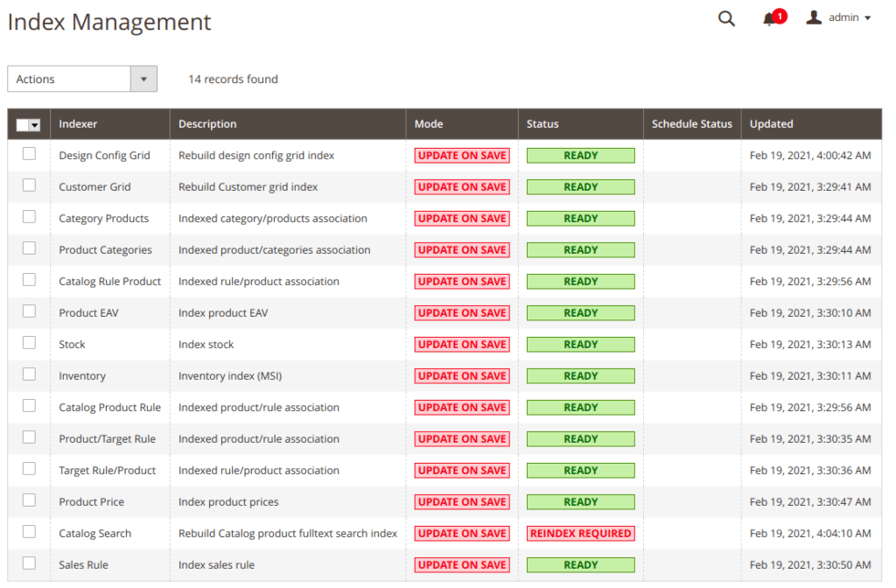The height and width of the screenshot is (588, 896).
Task: Open the admin account menu
Action: 843,17
